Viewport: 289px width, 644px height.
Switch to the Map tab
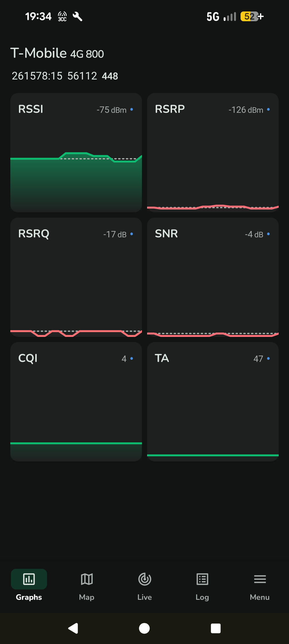click(x=87, y=579)
